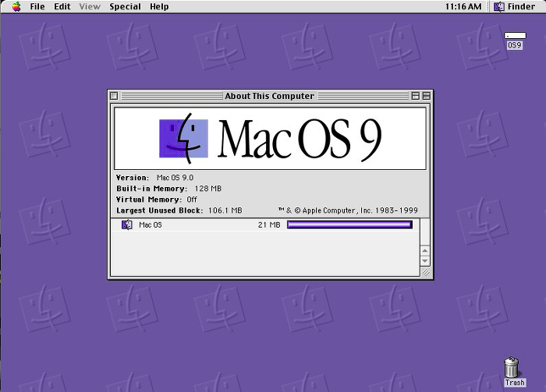
Task: Click the window resize grip
Action: 425,272
